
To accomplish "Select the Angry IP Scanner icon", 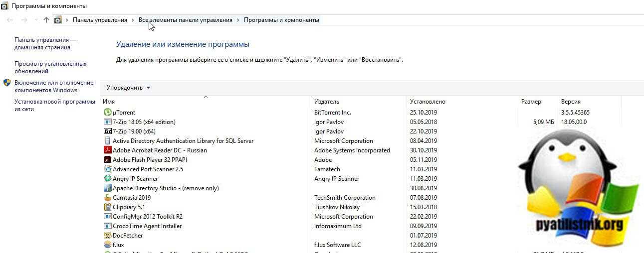I will (x=107, y=179).
